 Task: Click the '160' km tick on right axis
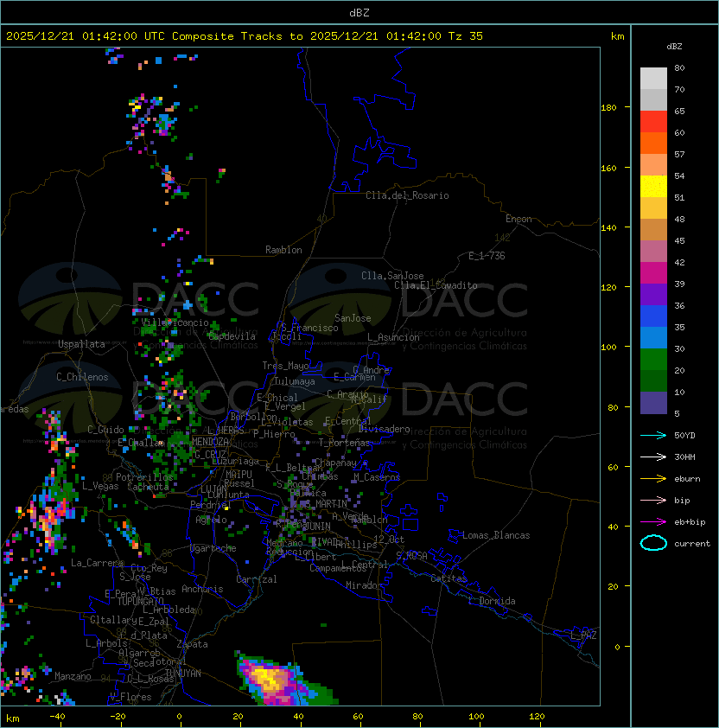click(x=608, y=168)
